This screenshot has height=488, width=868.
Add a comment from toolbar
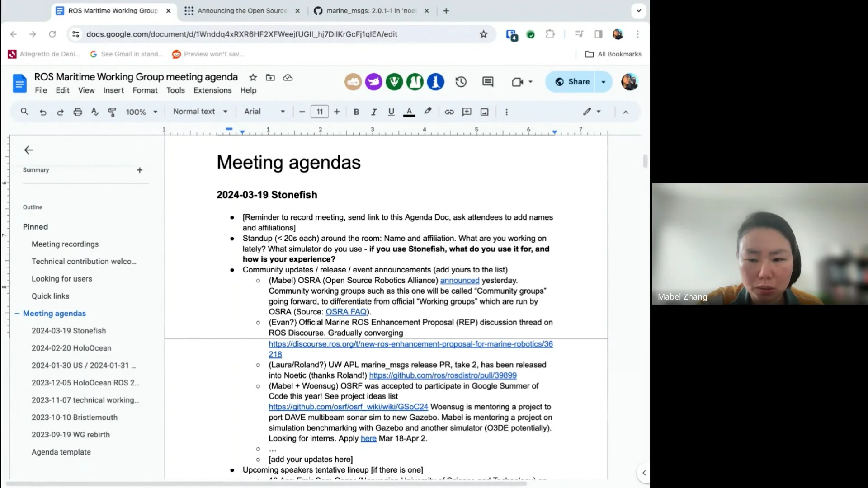(x=467, y=112)
